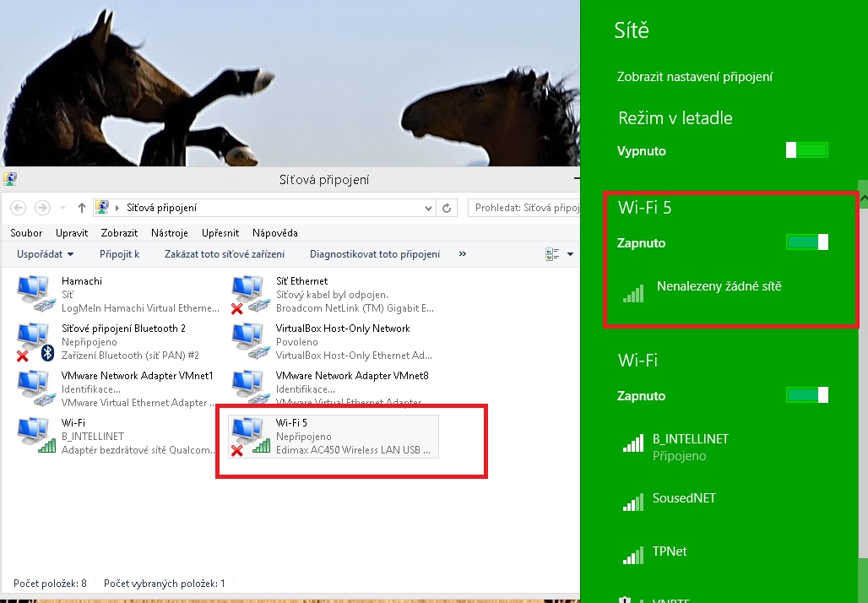This screenshot has height=603, width=868.
Task: Toggle Režim v letadle switch
Action: pyautogui.click(x=807, y=150)
